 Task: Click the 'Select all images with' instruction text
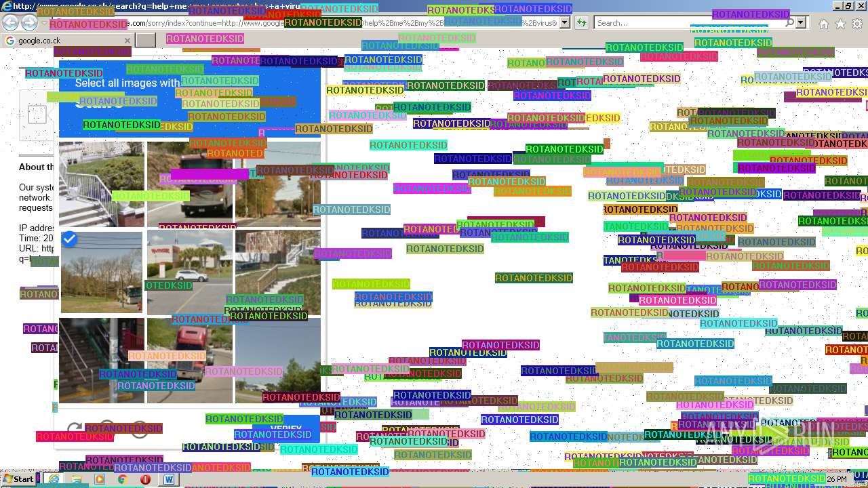(127, 83)
